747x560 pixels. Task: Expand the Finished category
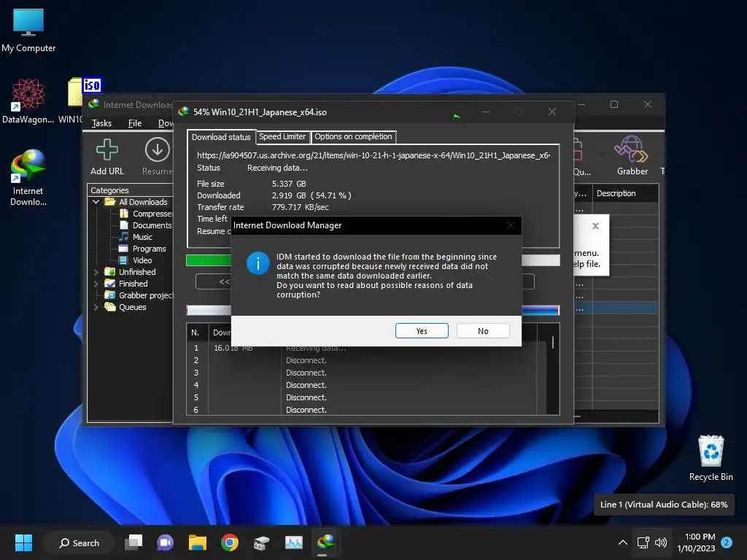96,284
